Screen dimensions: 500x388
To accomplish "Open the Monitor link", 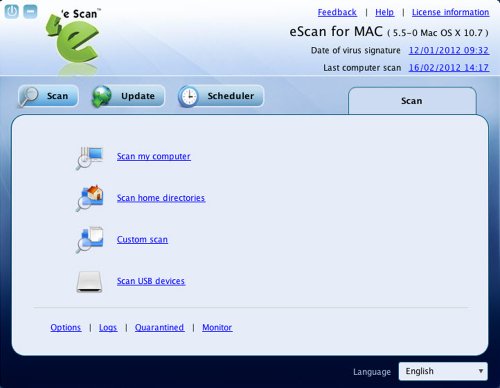I will (217, 328).
